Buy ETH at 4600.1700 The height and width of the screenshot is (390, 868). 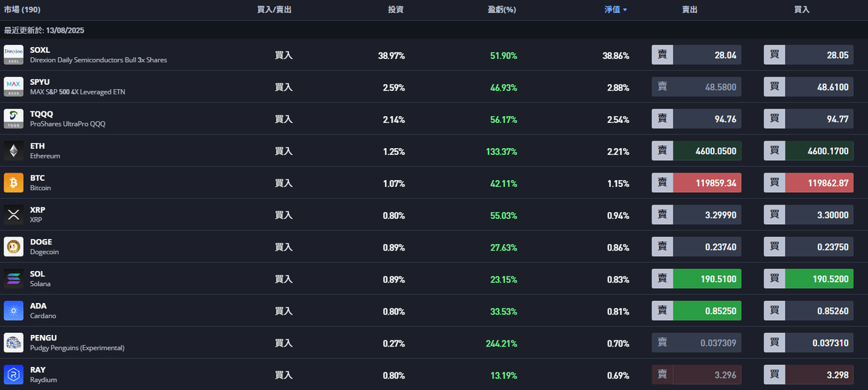point(808,151)
